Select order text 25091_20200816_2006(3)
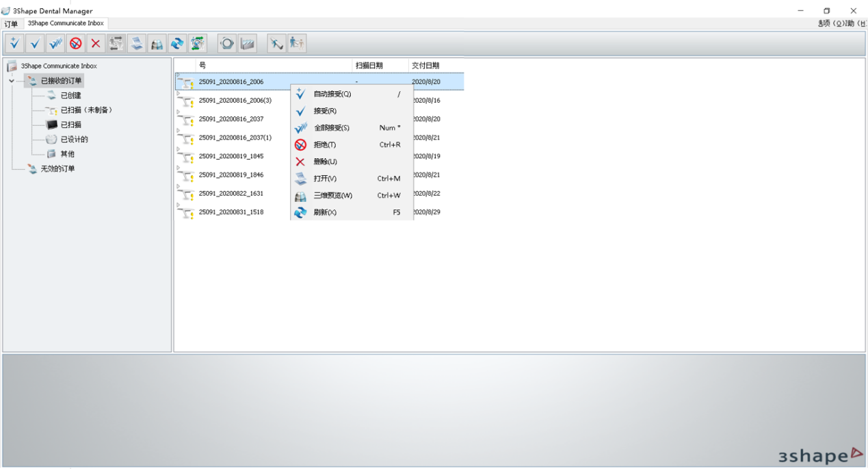 click(235, 101)
